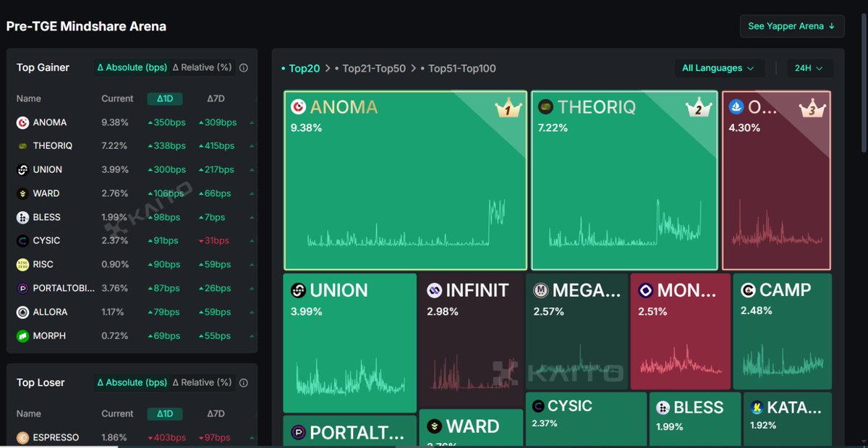Screen dimensions: 868x448
Task: Click the ANOMA logo icon in Top Gainer list
Action: pyautogui.click(x=22, y=123)
